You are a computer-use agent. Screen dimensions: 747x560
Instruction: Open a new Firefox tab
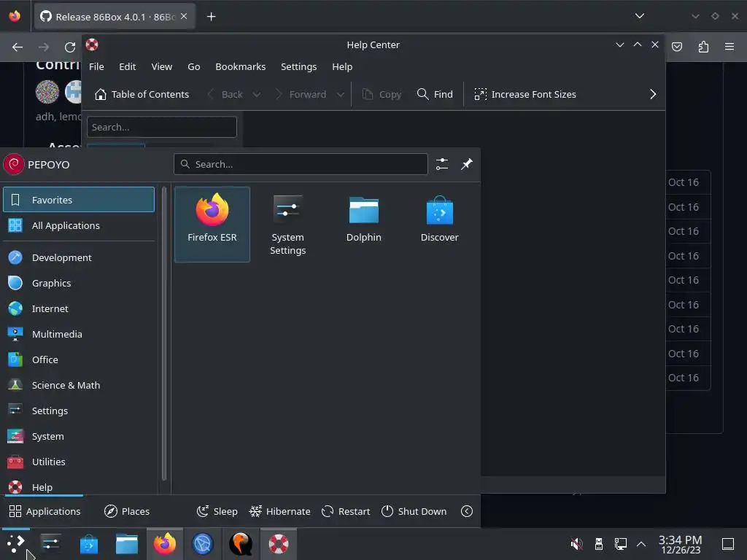211,17
